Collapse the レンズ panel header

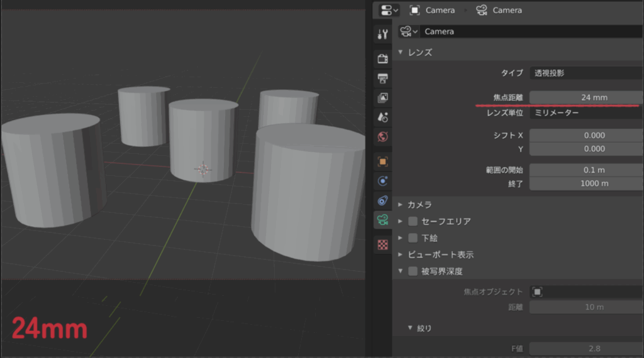click(x=419, y=52)
